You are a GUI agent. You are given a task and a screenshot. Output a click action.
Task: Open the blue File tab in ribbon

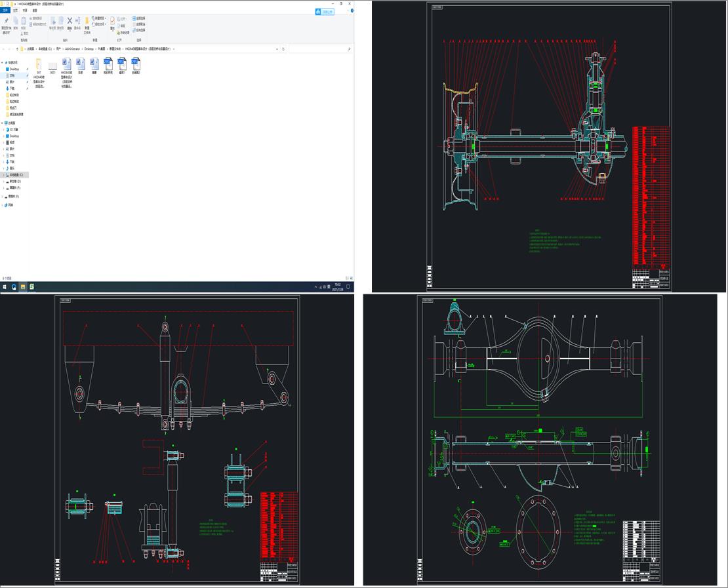[6, 10]
